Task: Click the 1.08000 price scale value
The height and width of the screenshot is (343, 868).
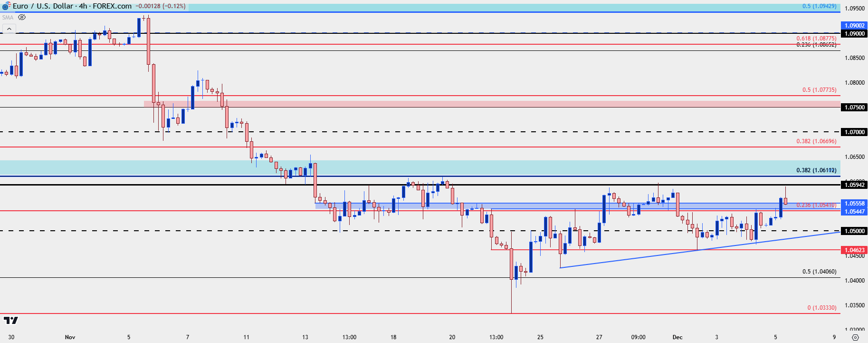Action: click(855, 83)
